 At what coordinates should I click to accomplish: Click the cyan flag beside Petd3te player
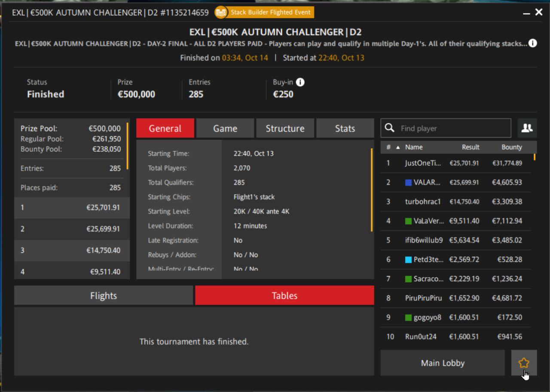(408, 260)
